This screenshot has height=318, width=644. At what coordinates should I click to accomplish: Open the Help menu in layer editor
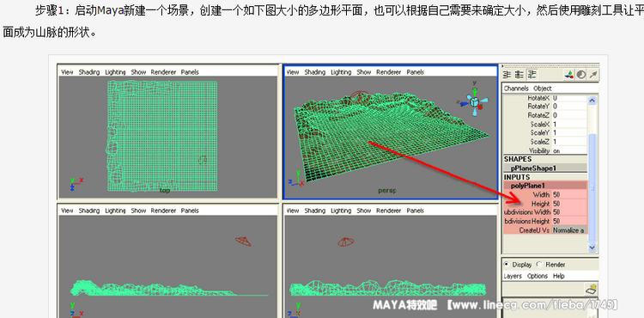tap(559, 276)
